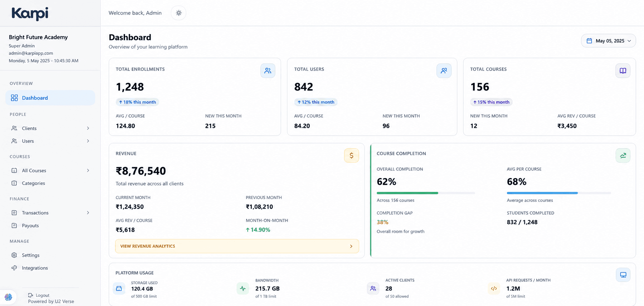Open Transactions in sidebar

[x=50, y=212]
